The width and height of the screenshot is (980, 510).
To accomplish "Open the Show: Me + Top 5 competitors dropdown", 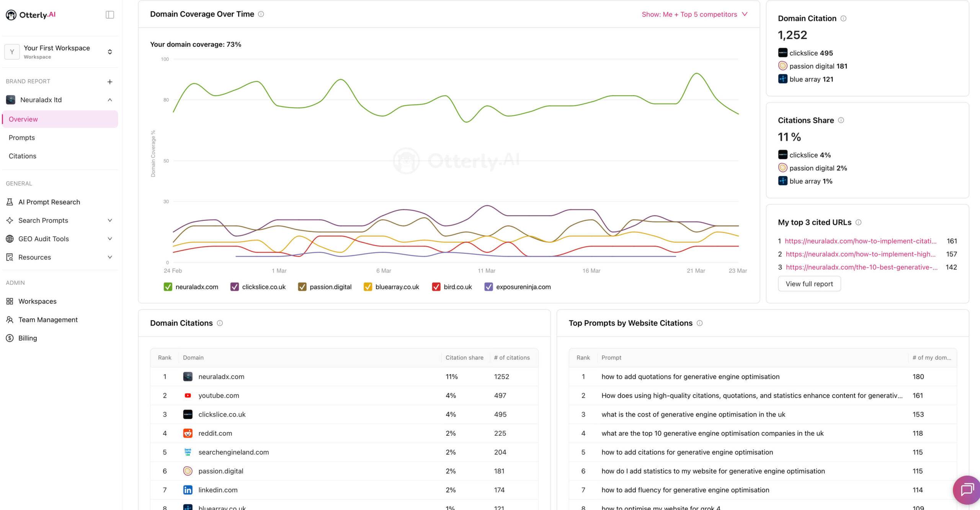I will point(694,14).
